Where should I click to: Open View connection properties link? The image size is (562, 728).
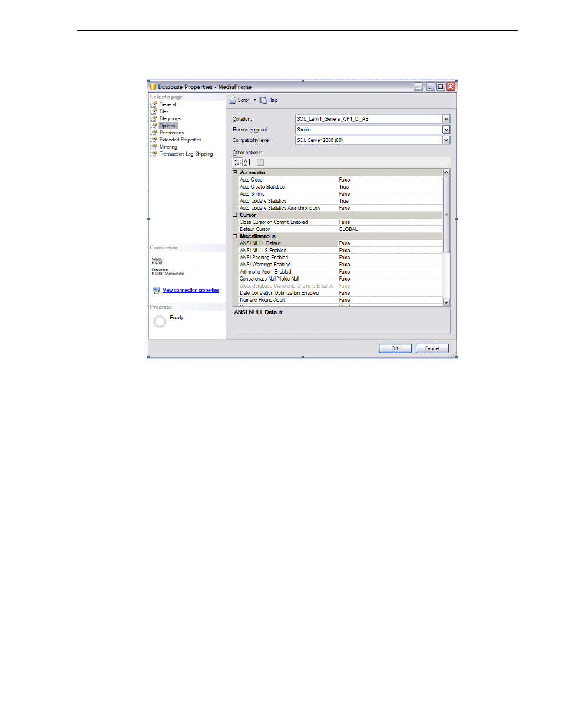click(x=191, y=291)
